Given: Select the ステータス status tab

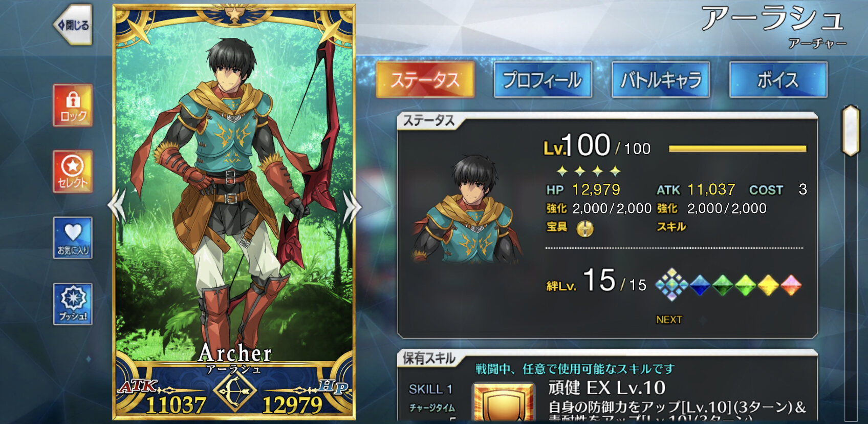Looking at the screenshot, I should pos(425,79).
